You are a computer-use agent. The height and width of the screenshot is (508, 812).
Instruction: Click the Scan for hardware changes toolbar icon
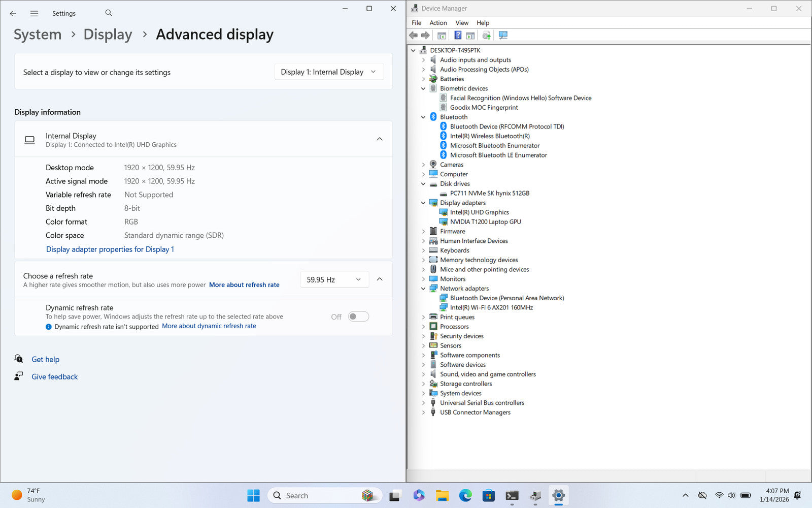[x=503, y=35]
